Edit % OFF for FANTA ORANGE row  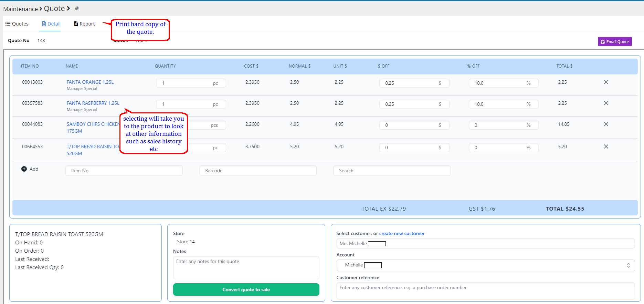click(x=504, y=83)
